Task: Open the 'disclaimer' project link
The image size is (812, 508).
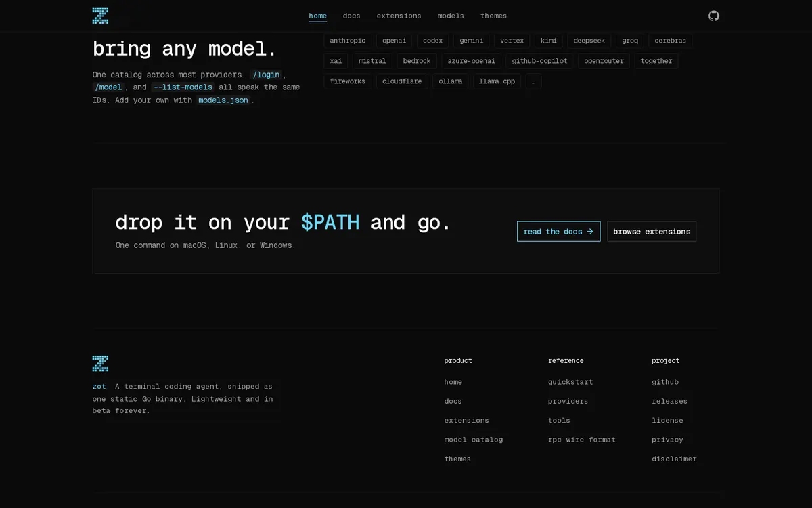Action: tap(674, 459)
